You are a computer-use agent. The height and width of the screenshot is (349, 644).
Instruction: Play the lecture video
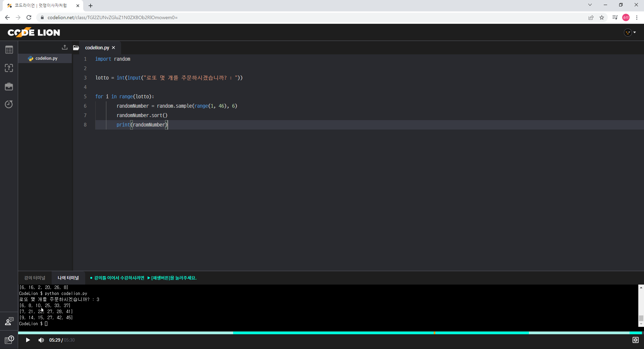tap(28, 340)
